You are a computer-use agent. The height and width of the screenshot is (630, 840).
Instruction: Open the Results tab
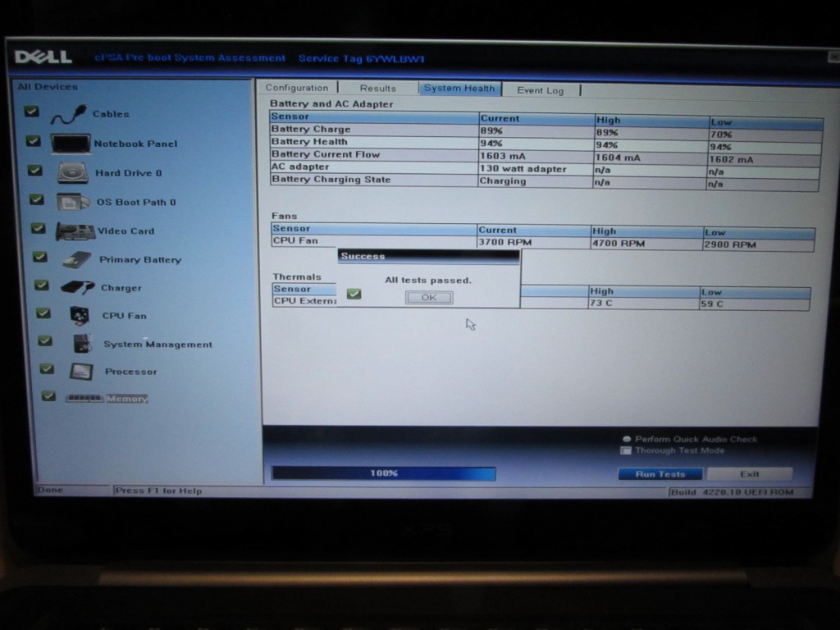click(x=377, y=89)
